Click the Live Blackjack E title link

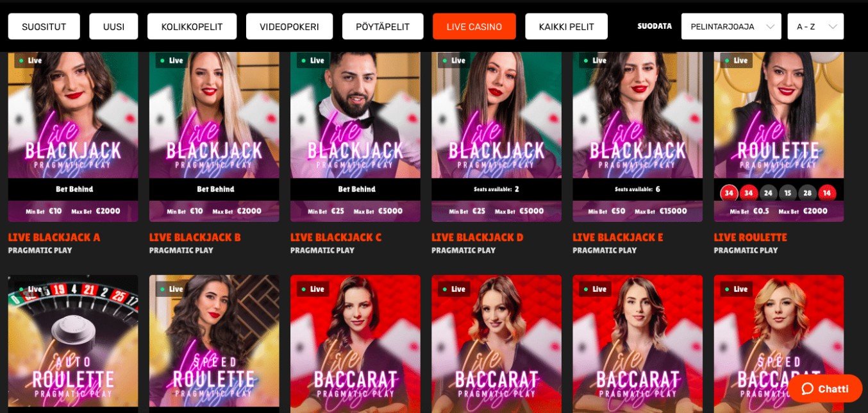coord(618,237)
